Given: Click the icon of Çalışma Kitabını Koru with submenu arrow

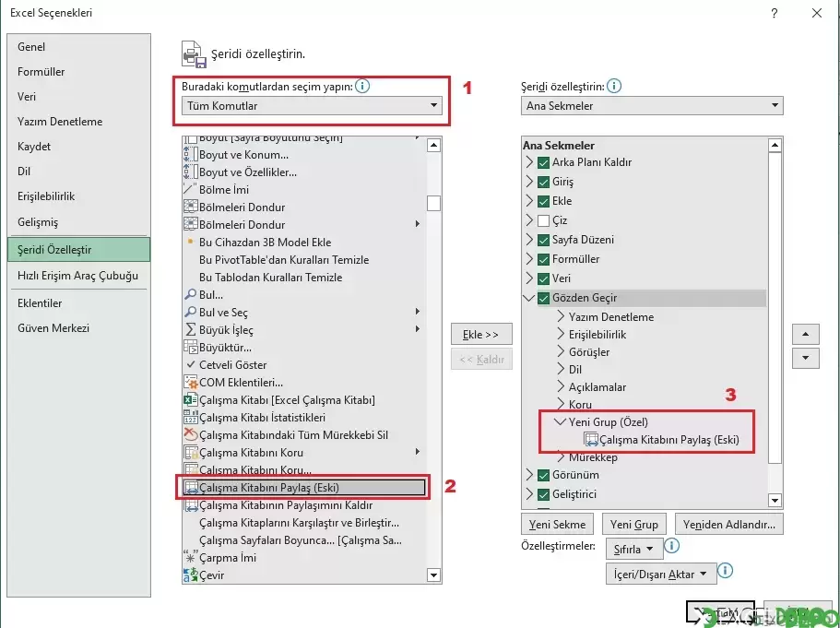Looking at the screenshot, I should point(191,452).
